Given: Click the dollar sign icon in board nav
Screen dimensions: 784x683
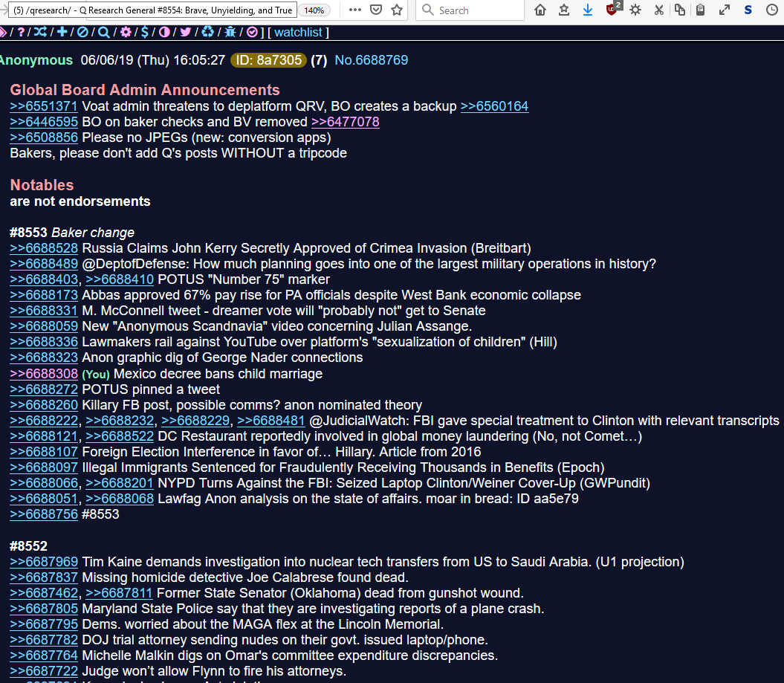Looking at the screenshot, I should 145,33.
